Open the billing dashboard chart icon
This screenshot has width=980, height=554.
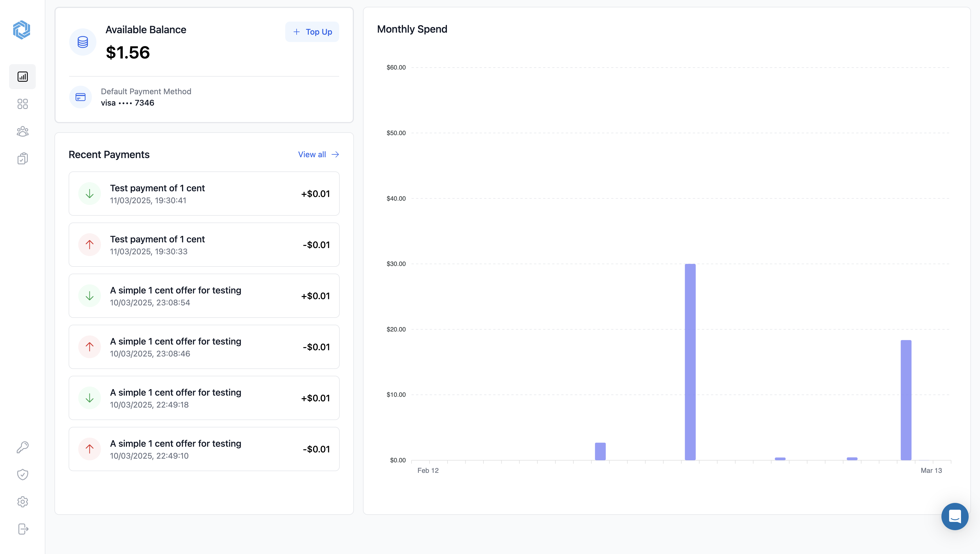(22, 77)
